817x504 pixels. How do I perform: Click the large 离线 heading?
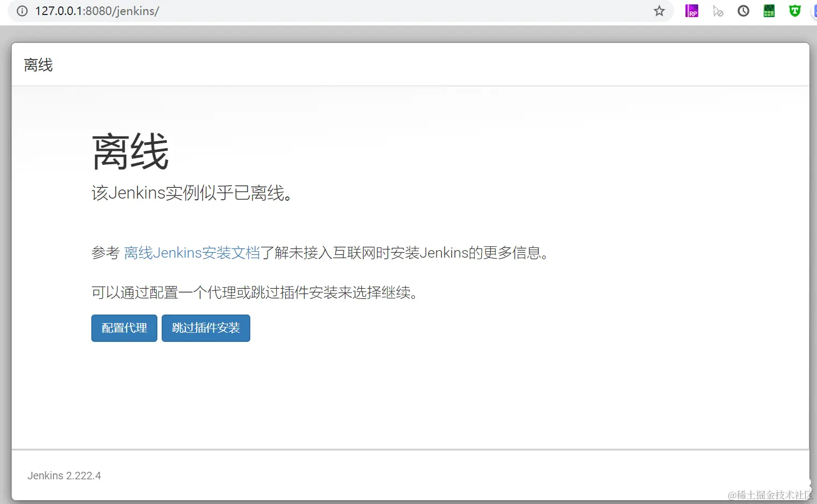pos(131,152)
